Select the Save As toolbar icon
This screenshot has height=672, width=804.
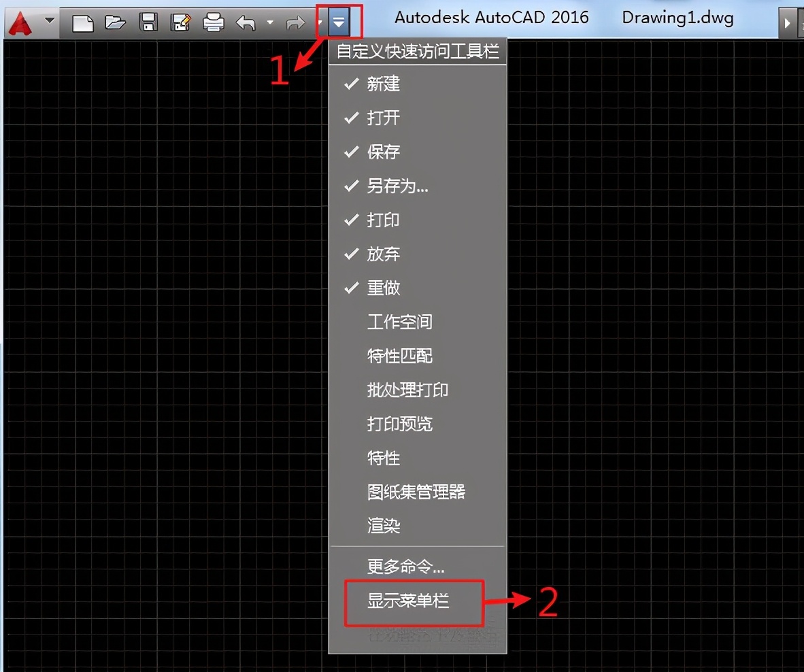click(x=181, y=22)
